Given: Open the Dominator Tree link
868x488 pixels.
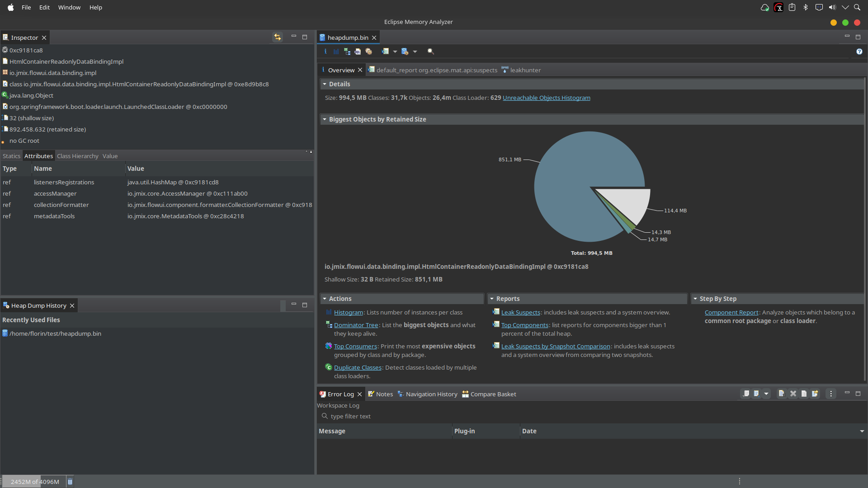Looking at the screenshot, I should (x=356, y=325).
